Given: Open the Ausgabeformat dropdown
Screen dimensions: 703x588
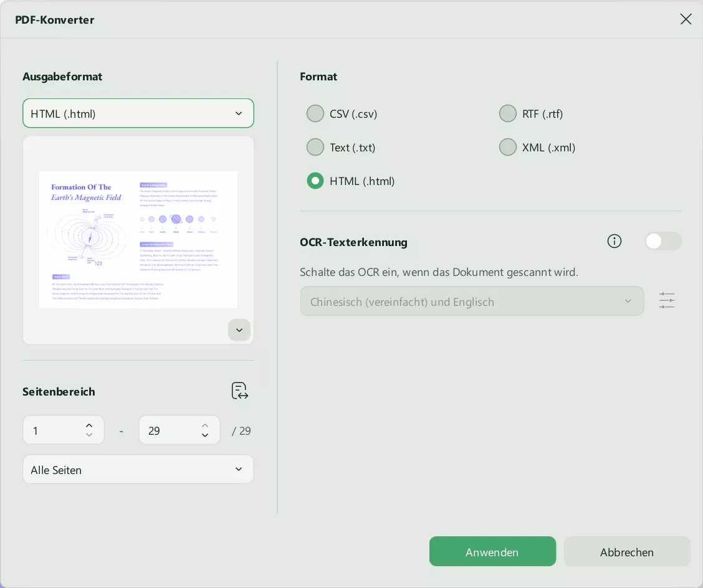Looking at the screenshot, I should click(x=138, y=113).
